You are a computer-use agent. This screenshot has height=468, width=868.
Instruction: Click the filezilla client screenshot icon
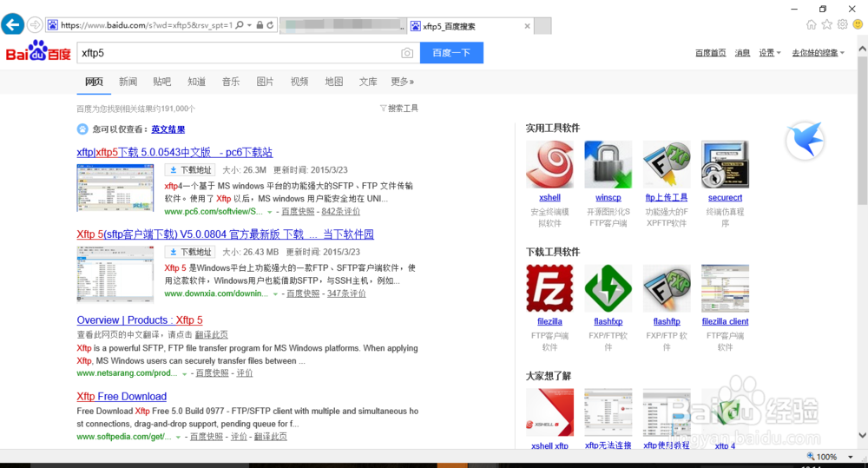coord(725,288)
